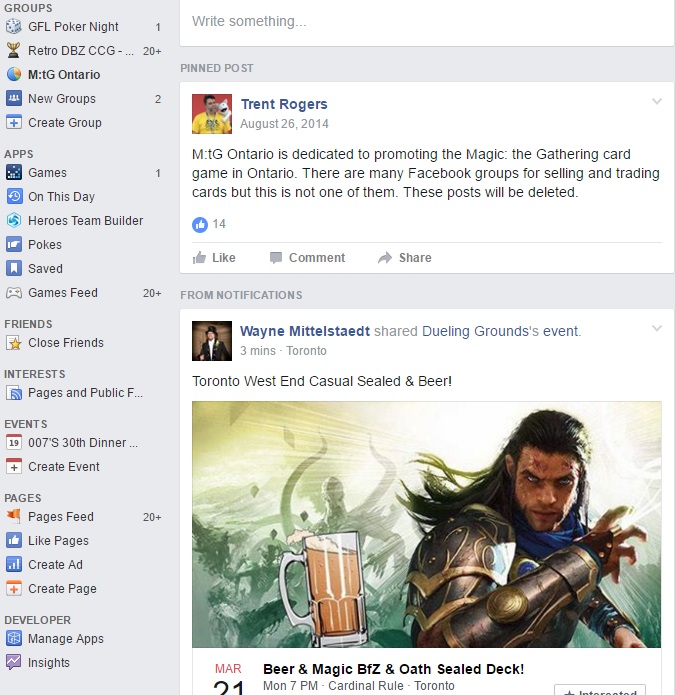Like Trent Rogers' pinned post
The width and height of the screenshot is (675, 695).
(214, 258)
